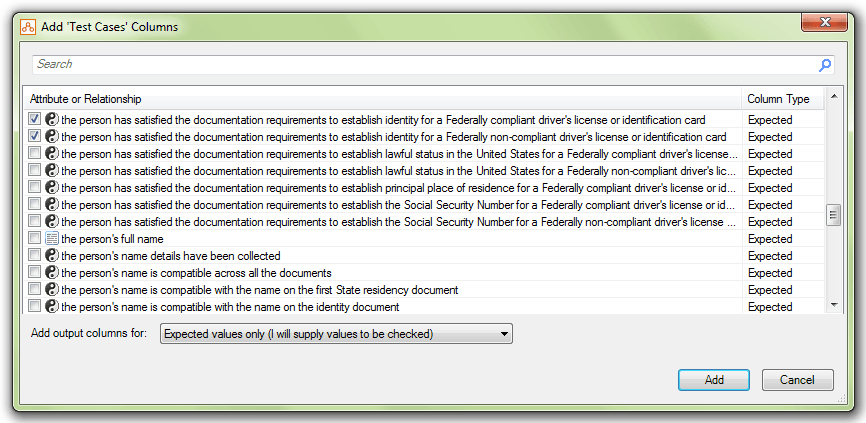The width and height of the screenshot is (866, 423).
Task: Close the Add 'Test Cases' Columns dialog
Action: tap(825, 23)
